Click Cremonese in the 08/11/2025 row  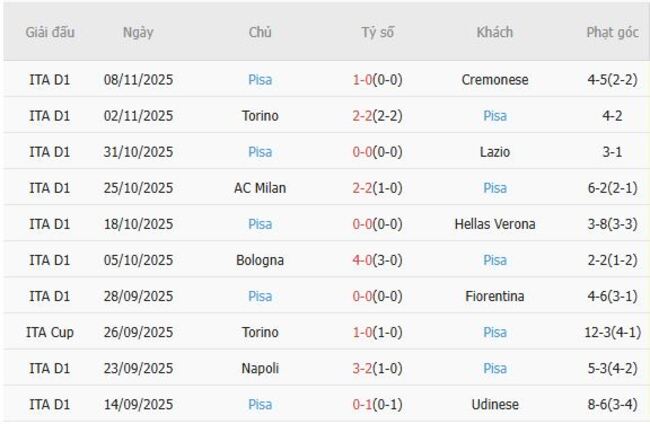495,80
